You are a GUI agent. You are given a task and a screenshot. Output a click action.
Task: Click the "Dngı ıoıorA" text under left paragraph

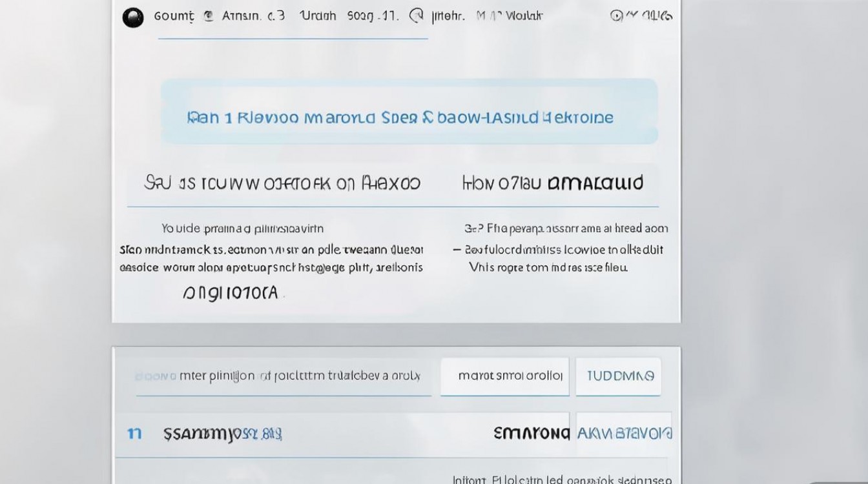click(x=231, y=294)
